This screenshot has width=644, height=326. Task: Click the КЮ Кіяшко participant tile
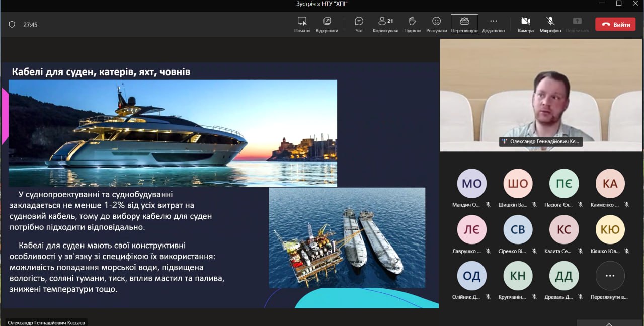point(610,230)
